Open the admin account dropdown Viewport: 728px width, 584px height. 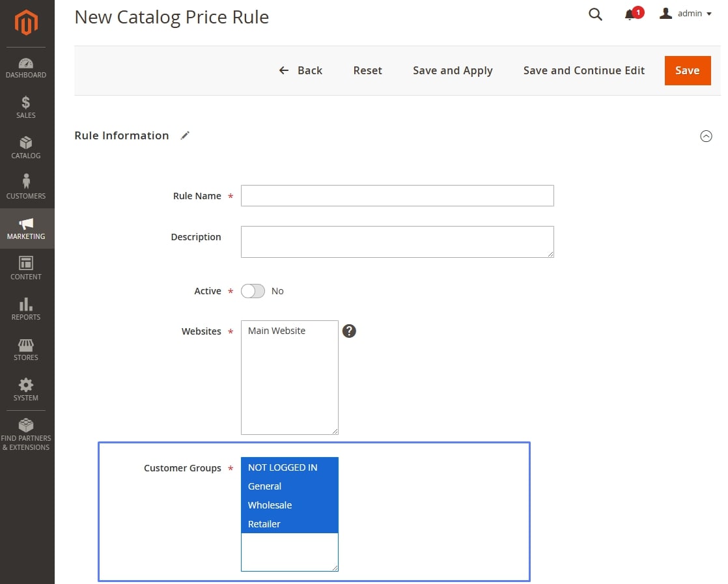[x=685, y=14]
